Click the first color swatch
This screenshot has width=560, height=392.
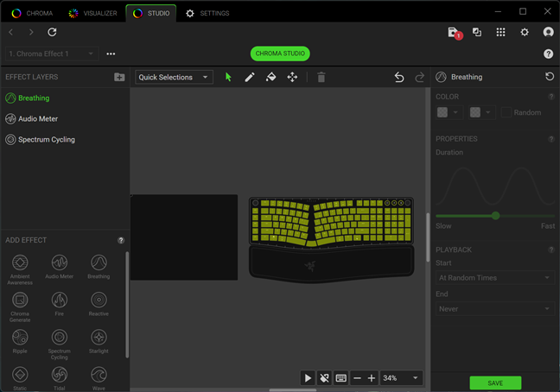[442, 112]
